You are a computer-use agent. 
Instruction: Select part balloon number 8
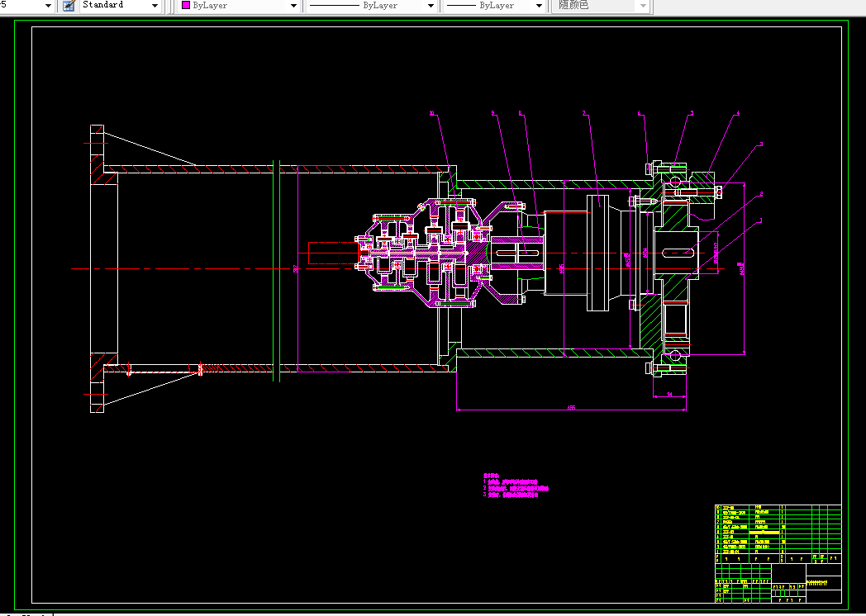521,113
